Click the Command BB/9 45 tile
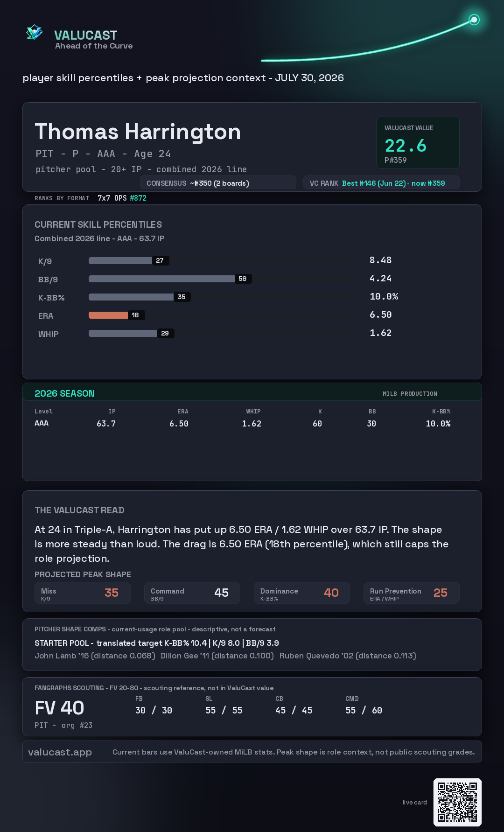Viewport: 504px width, 832px height. (x=192, y=593)
